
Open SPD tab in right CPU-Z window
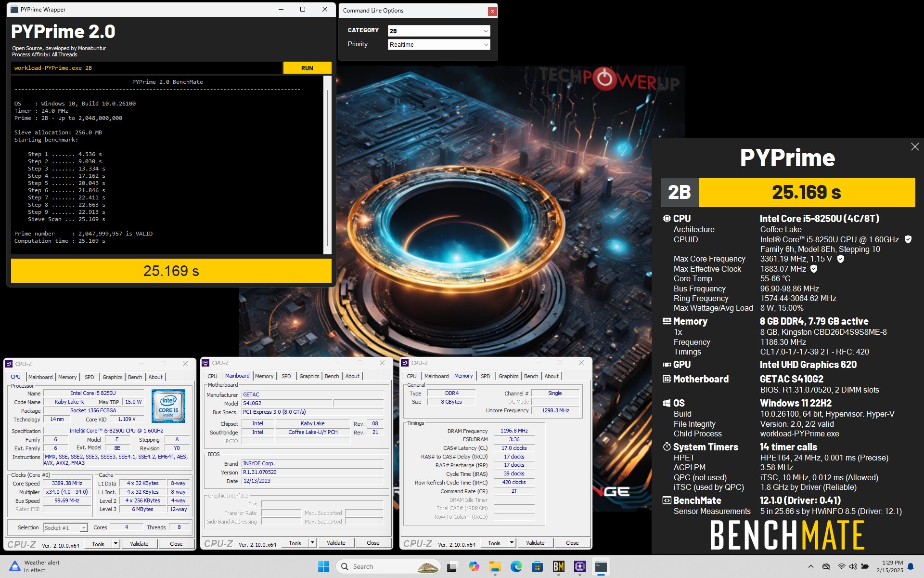(485, 376)
